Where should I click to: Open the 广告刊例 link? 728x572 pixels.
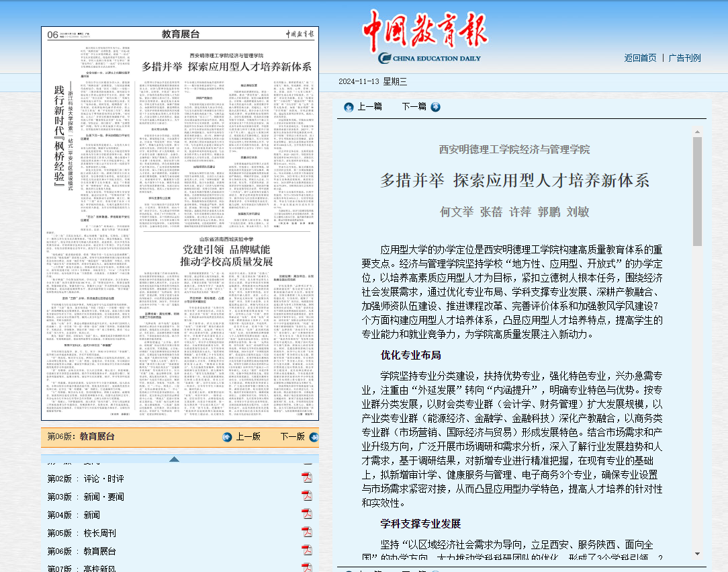pos(684,58)
